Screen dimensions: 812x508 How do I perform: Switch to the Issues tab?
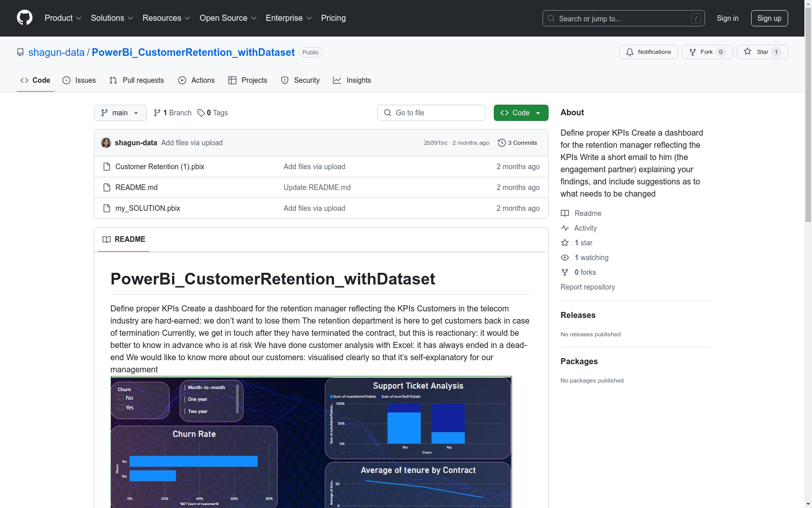pos(79,80)
